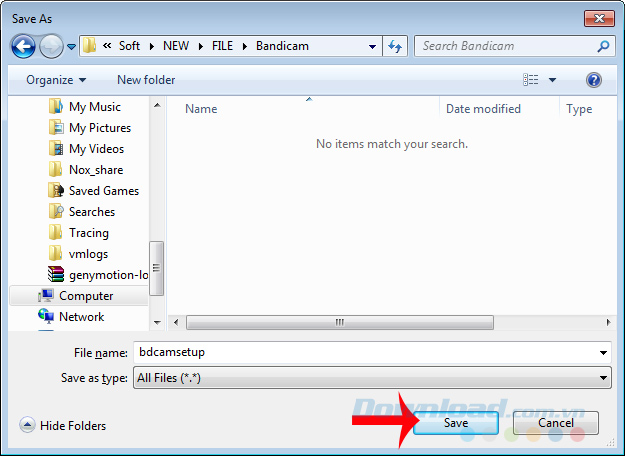625x456 pixels.
Task: Click the Computer monitor icon
Action: 46,295
